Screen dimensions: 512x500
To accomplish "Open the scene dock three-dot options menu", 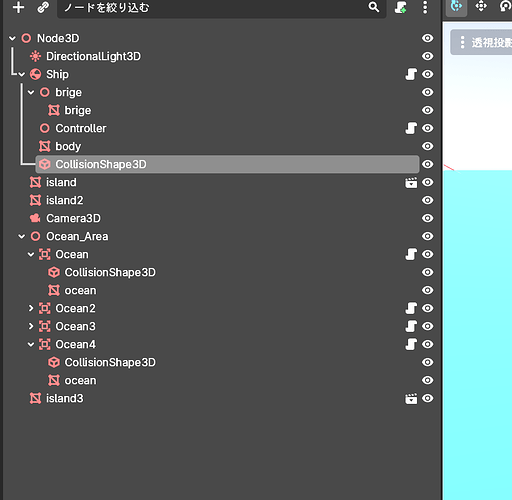I will pos(425,7).
